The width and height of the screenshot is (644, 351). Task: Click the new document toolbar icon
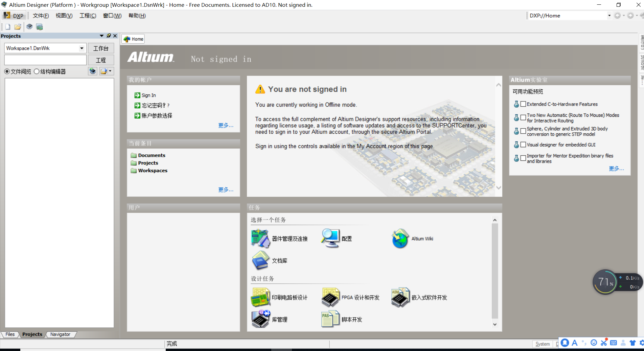pos(8,27)
